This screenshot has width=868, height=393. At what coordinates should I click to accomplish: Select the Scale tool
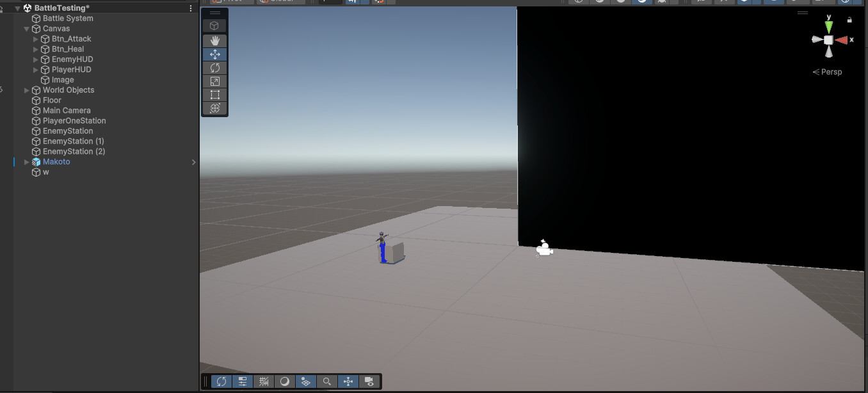[214, 81]
